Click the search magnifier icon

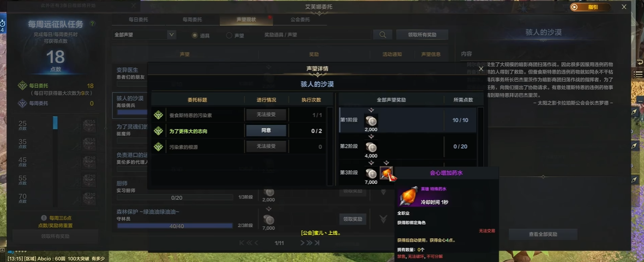pyautogui.click(x=382, y=35)
